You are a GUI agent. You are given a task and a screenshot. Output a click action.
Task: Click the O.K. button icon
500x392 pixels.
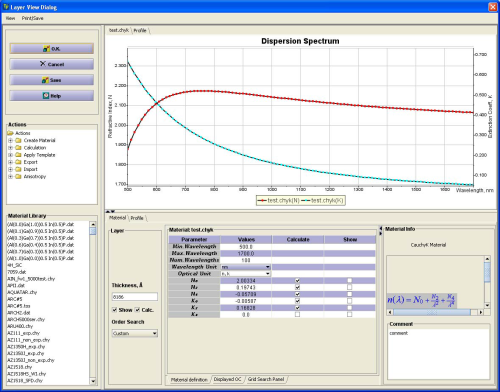46,49
